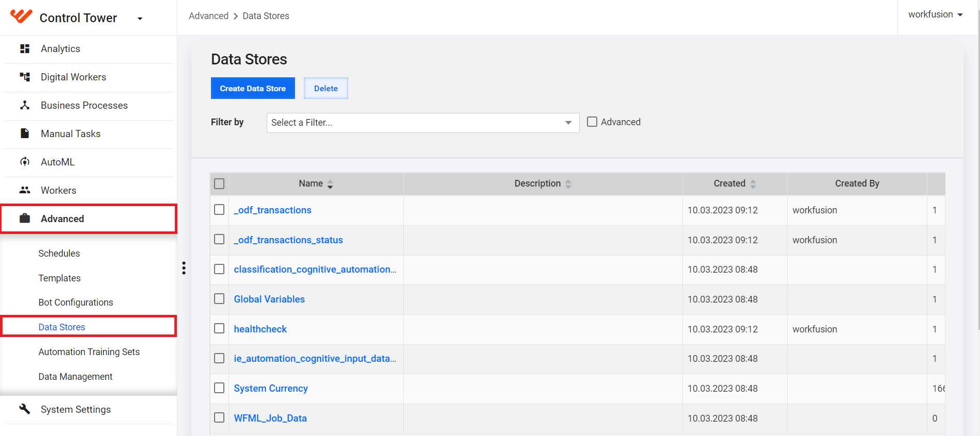The image size is (980, 436).
Task: Click the Created By column header
Action: tap(857, 183)
